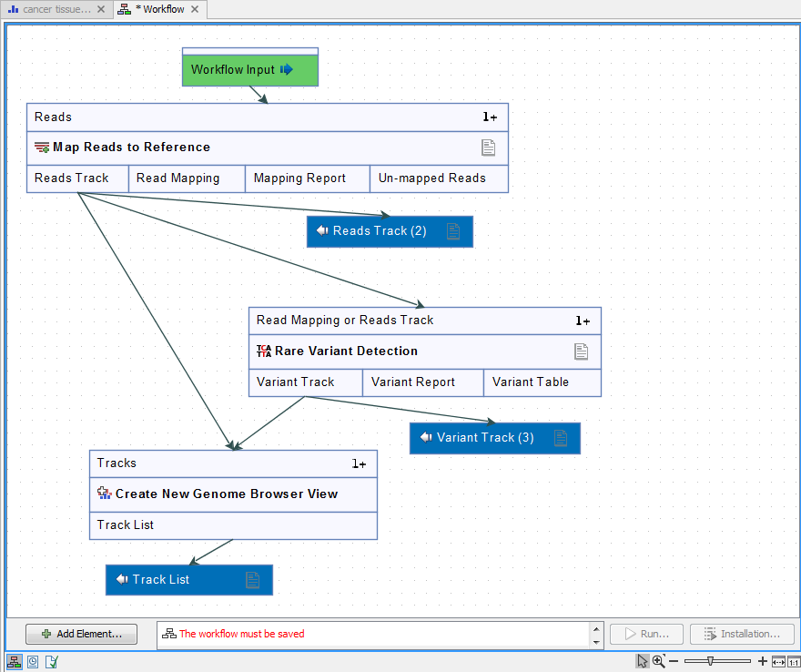The image size is (801, 672).
Task: Toggle the output icon on Track List element
Action: coord(252,579)
